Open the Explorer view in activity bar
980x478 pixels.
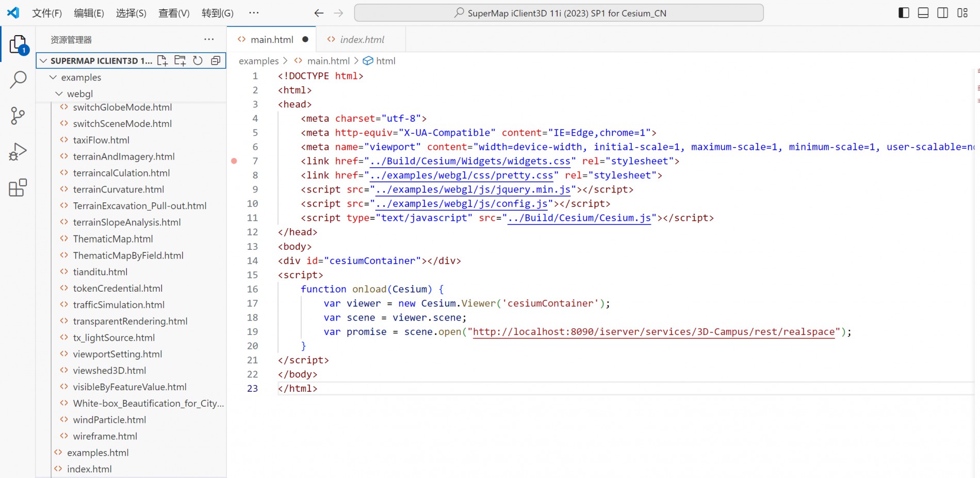18,45
